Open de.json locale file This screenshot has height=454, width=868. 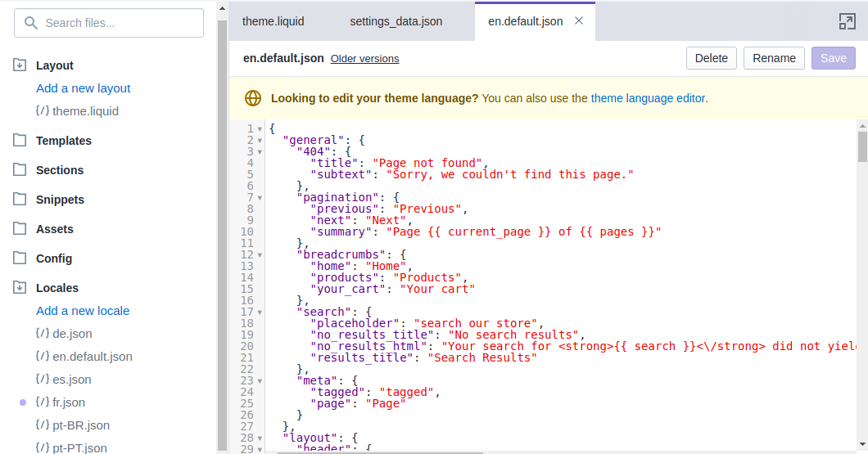(72, 334)
